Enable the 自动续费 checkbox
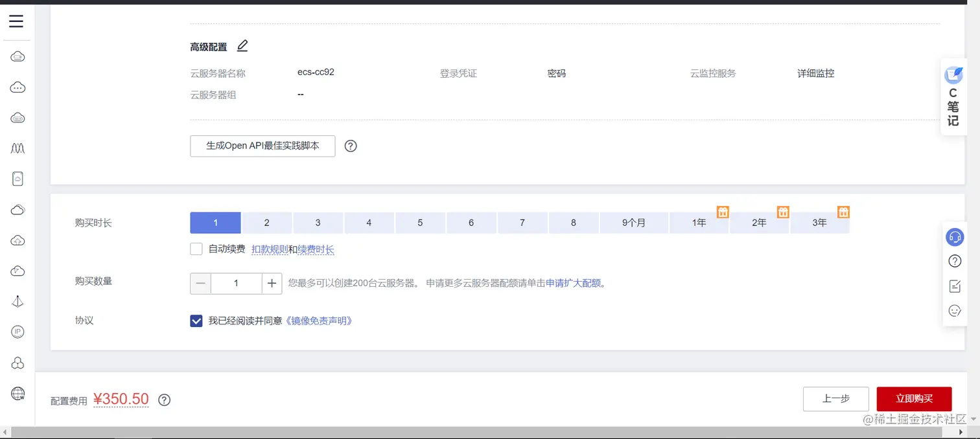980x439 pixels. [x=196, y=249]
